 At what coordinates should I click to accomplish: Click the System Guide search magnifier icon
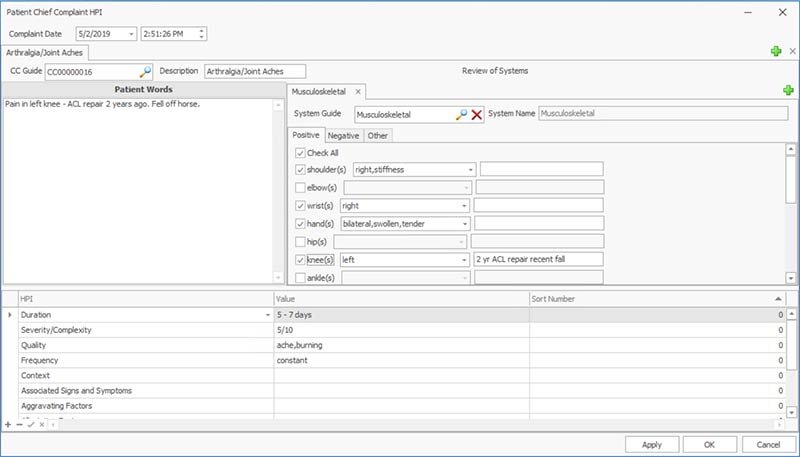(x=461, y=115)
